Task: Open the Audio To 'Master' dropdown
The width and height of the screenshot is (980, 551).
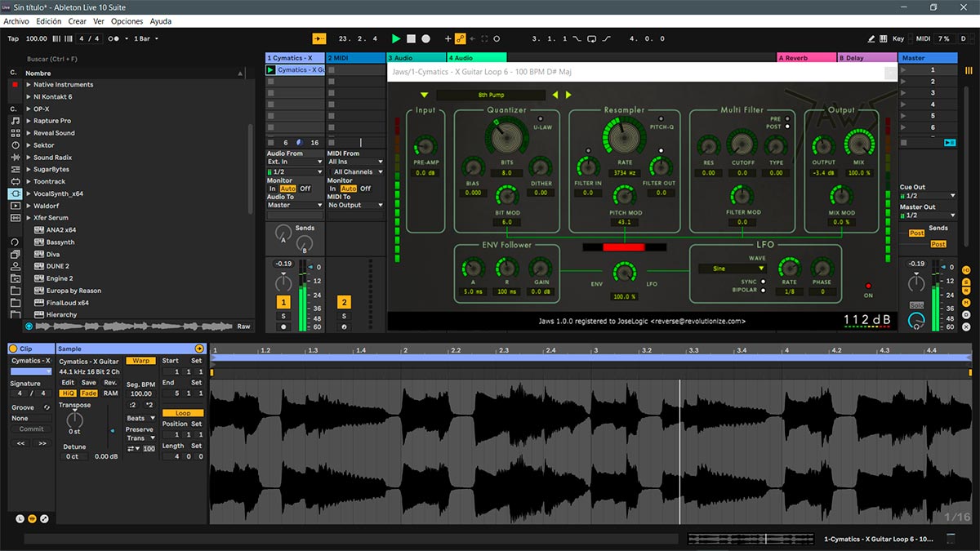Action: click(295, 205)
